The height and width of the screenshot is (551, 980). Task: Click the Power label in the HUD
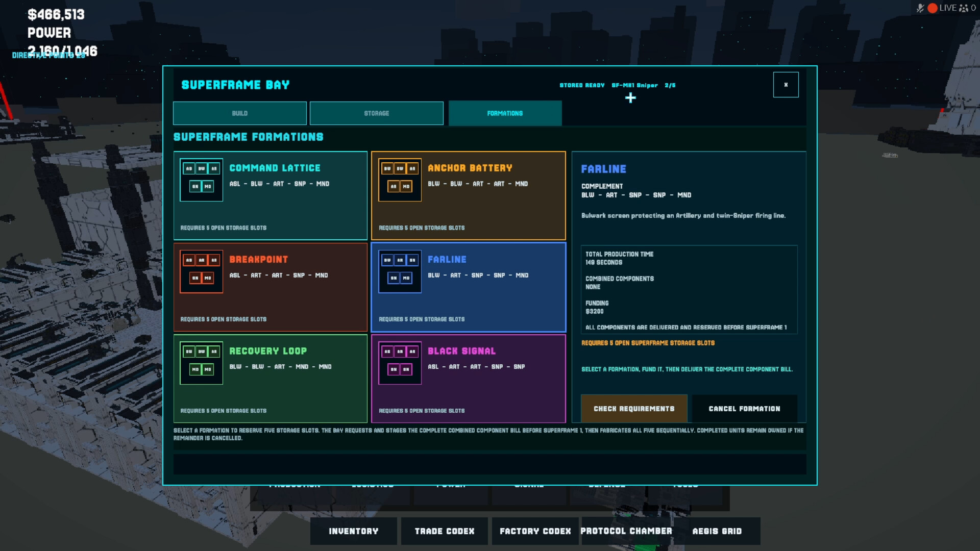tap(49, 33)
